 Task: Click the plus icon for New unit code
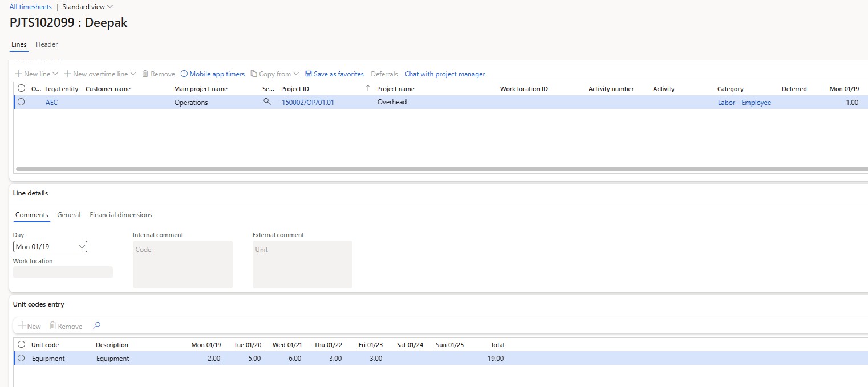[22, 326]
